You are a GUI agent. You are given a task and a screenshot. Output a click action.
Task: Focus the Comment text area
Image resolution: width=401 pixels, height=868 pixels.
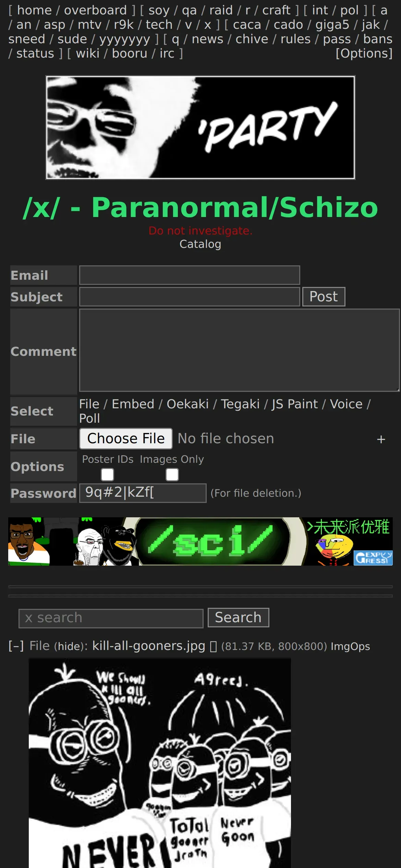coord(239,350)
